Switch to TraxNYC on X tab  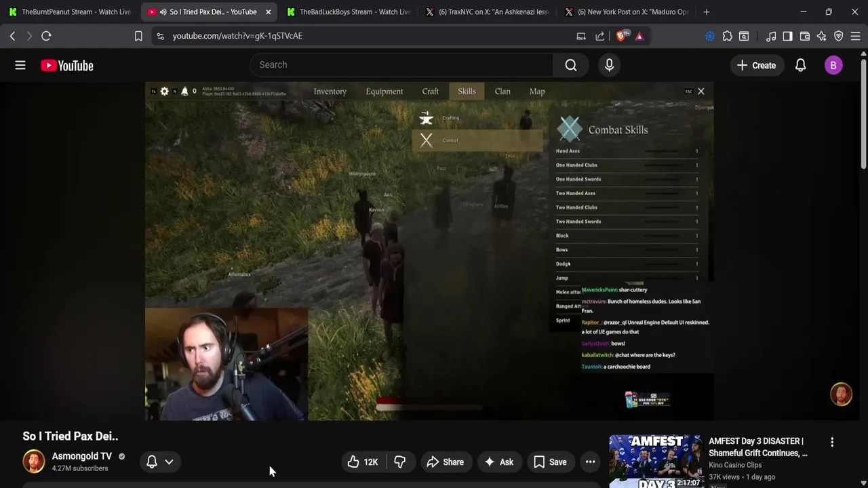487,12
